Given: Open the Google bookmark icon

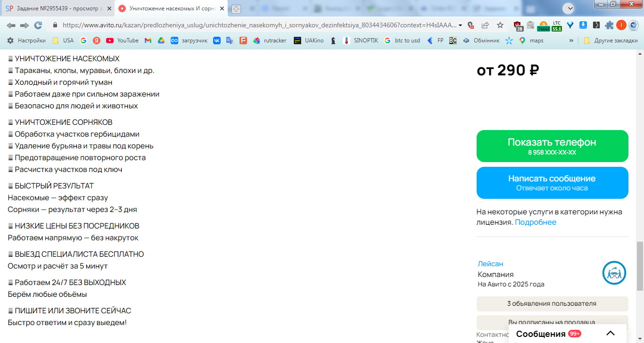Looking at the screenshot, I should pyautogui.click(x=83, y=41).
